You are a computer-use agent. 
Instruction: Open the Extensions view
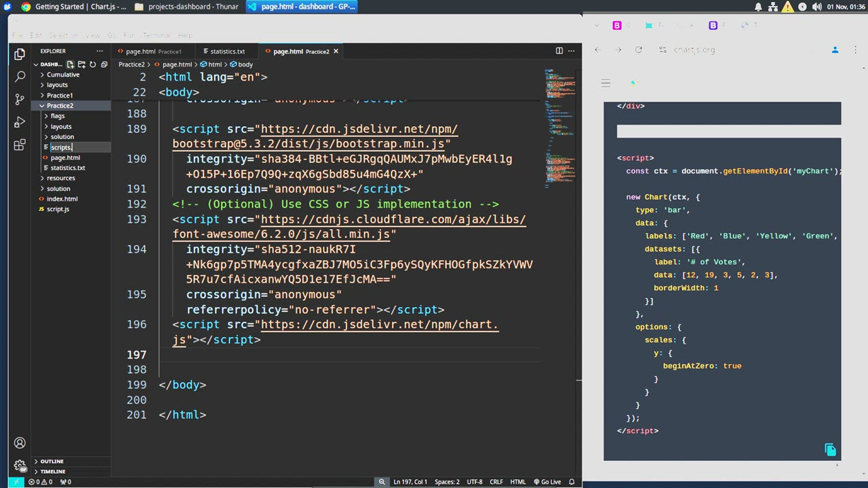click(20, 146)
